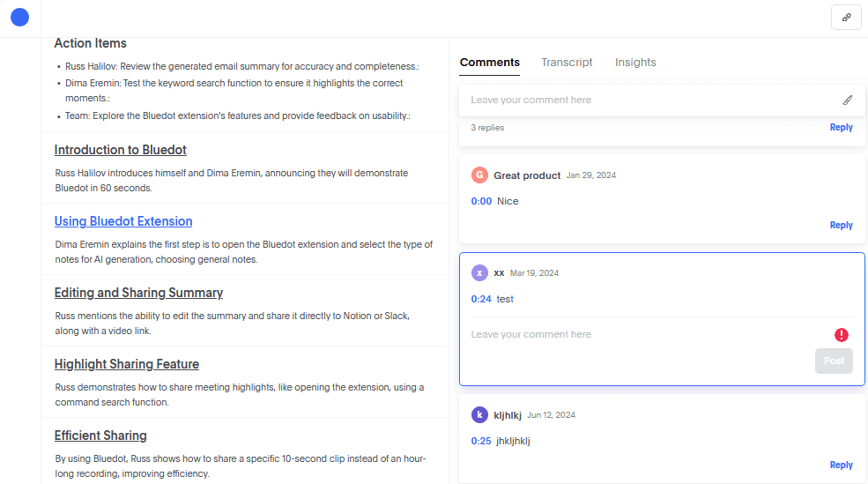Click the red exclamation error icon
868x484 pixels.
[841, 334]
